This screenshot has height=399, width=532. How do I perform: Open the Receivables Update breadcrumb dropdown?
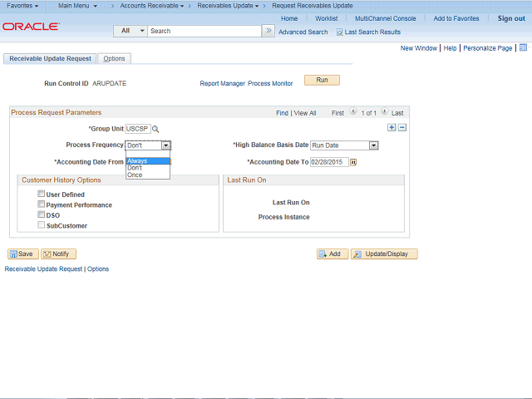pyautogui.click(x=228, y=6)
